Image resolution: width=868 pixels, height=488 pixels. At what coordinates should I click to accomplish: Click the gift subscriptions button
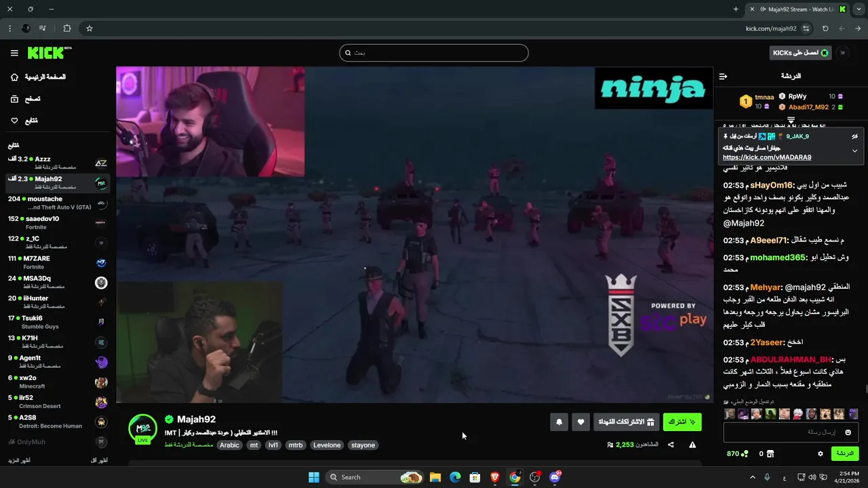[x=626, y=422]
